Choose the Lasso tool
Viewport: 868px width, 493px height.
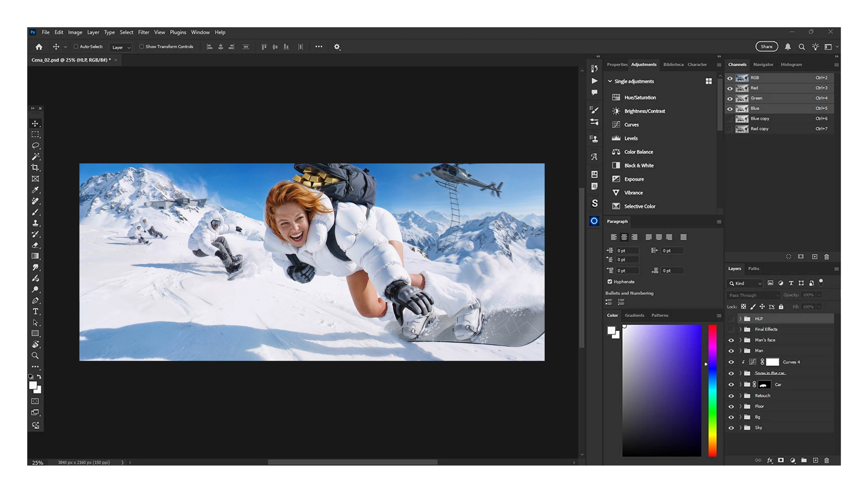click(x=35, y=146)
